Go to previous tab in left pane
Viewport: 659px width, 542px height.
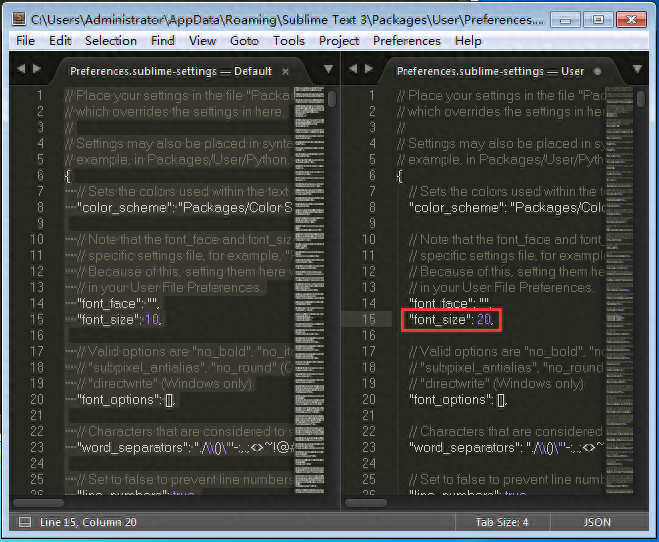coord(21,68)
